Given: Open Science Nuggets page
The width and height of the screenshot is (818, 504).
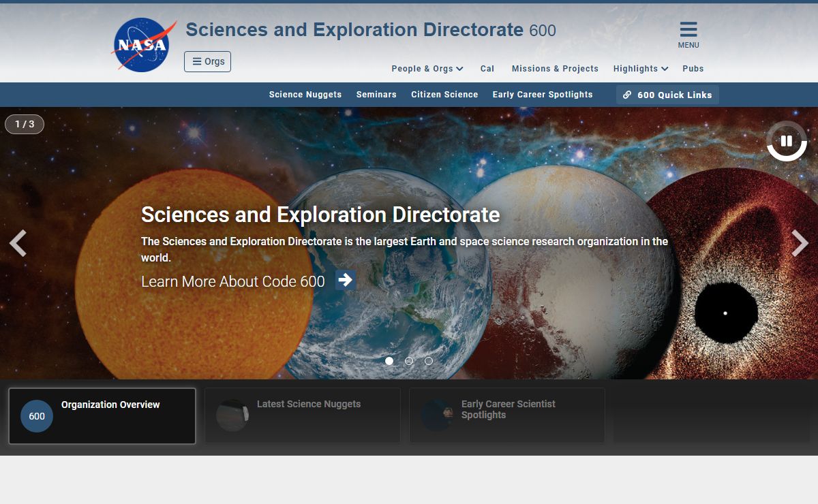Looking at the screenshot, I should coord(305,95).
